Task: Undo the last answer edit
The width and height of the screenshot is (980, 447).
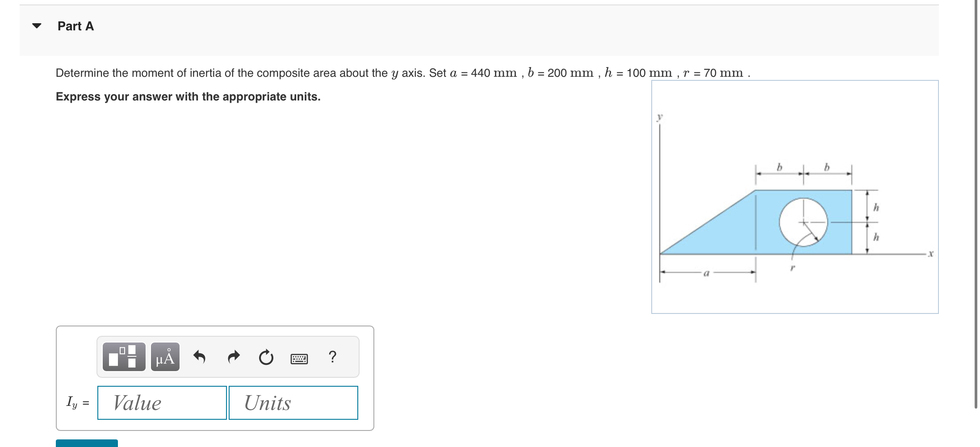Action: [200, 356]
